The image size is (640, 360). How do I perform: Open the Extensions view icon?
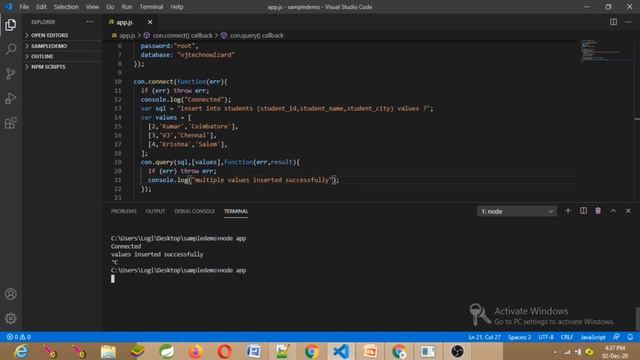pyautogui.click(x=11, y=123)
